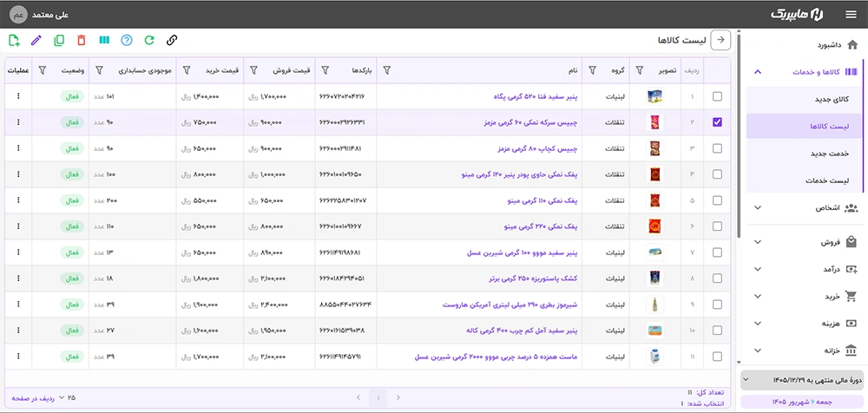Click the هایپریک logo
The image size is (868, 413).
[797, 15]
